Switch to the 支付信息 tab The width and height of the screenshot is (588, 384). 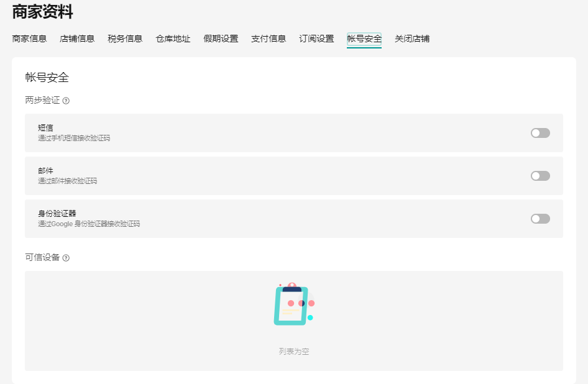269,39
